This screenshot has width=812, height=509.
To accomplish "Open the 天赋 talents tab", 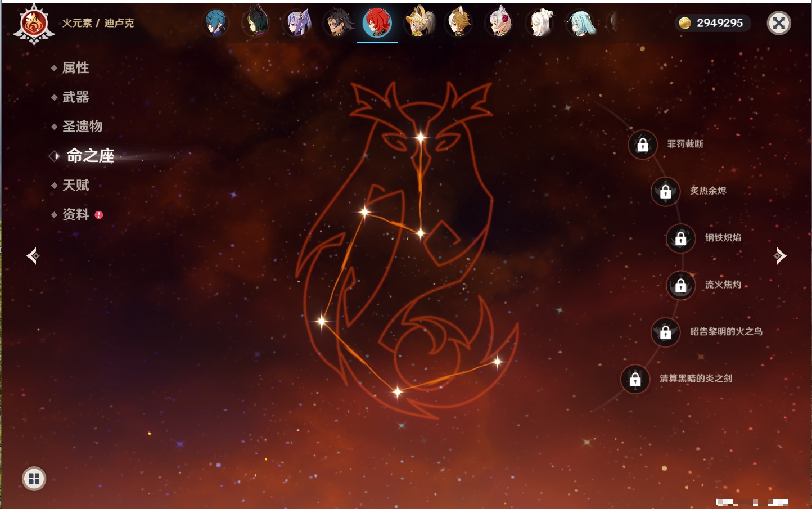I will (75, 185).
